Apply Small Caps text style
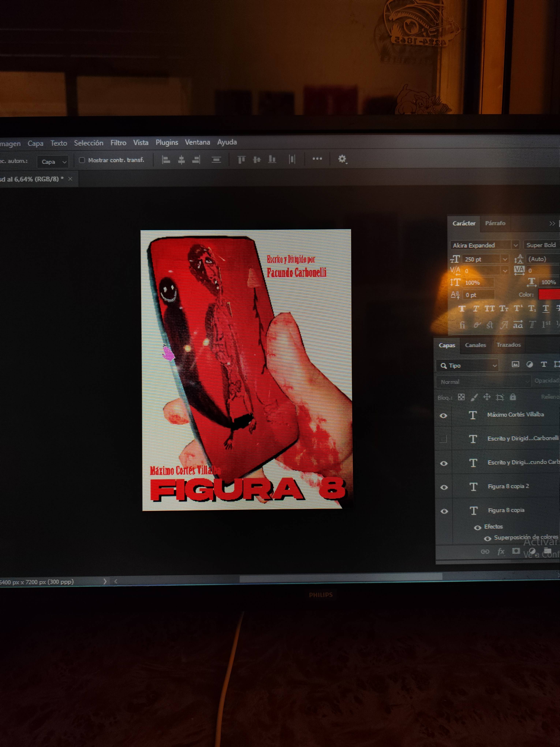Image resolution: width=560 pixels, height=747 pixels. 504,309
